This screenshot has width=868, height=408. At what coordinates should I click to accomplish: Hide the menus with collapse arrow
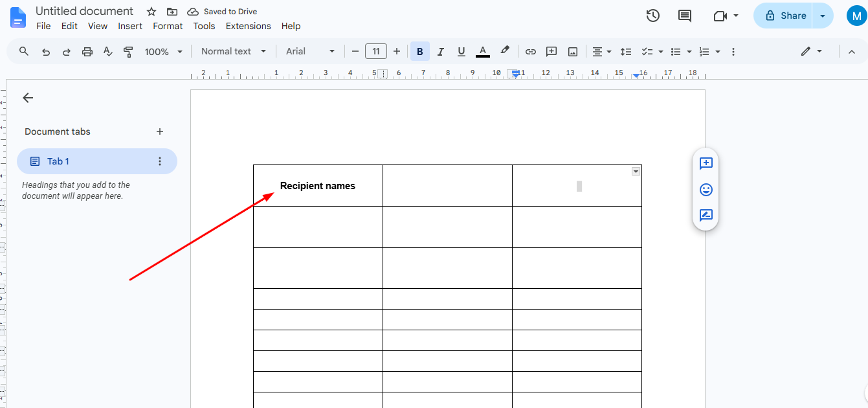click(852, 52)
